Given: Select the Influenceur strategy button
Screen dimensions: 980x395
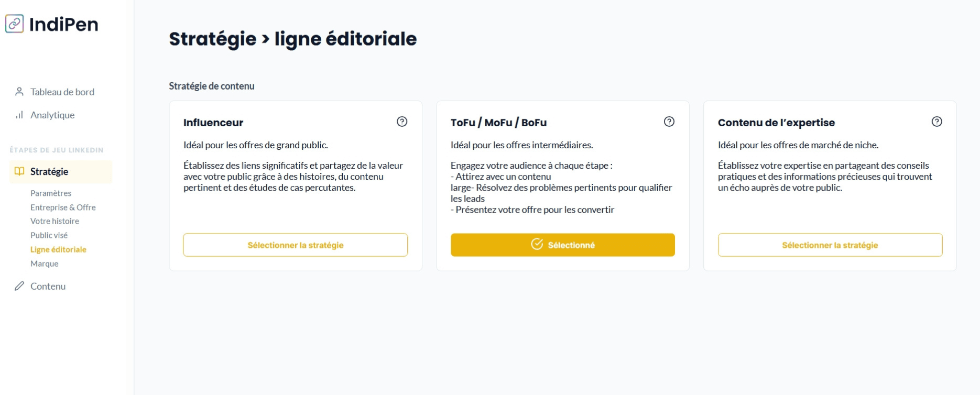Looking at the screenshot, I should point(296,245).
